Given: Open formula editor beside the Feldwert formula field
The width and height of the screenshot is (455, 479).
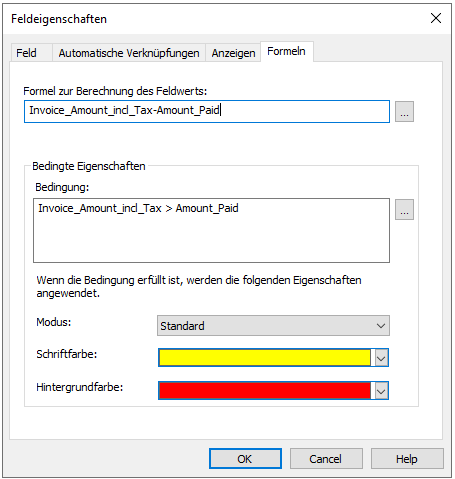Looking at the screenshot, I should pyautogui.click(x=404, y=112).
